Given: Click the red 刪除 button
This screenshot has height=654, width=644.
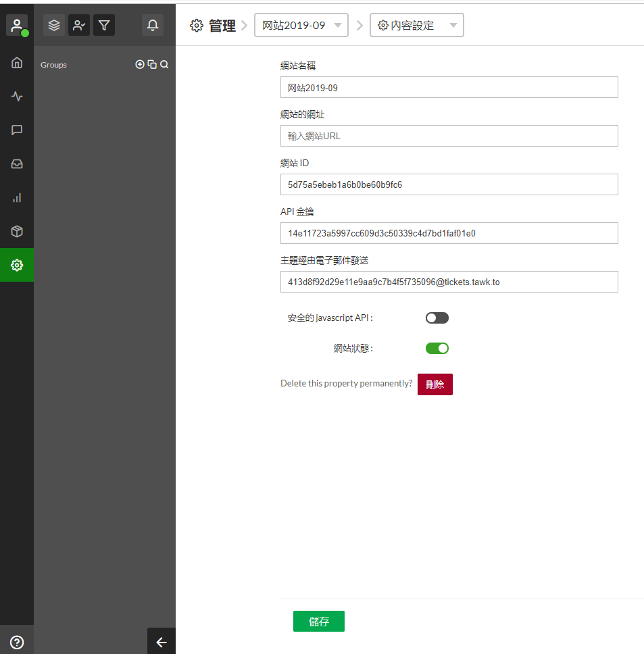Looking at the screenshot, I should 435,384.
